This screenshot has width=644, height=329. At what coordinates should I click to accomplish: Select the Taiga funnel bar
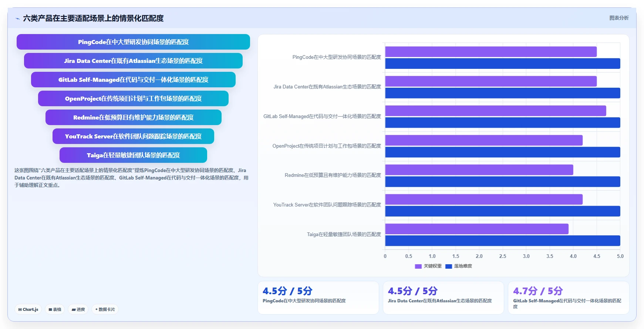click(133, 155)
